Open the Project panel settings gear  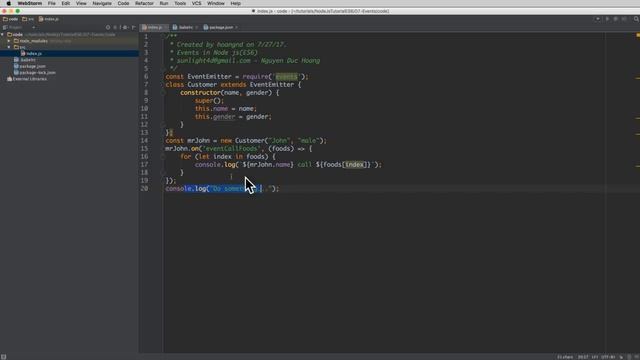(x=125, y=27)
